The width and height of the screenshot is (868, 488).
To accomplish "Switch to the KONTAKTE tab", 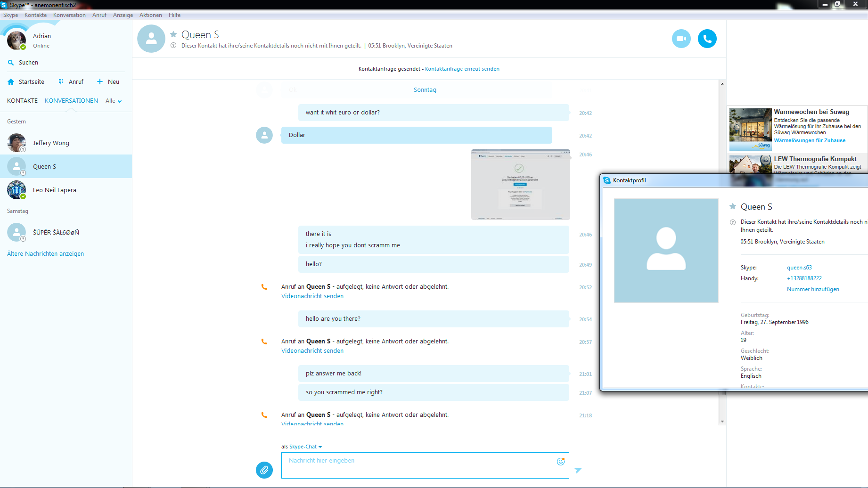I will tap(22, 101).
